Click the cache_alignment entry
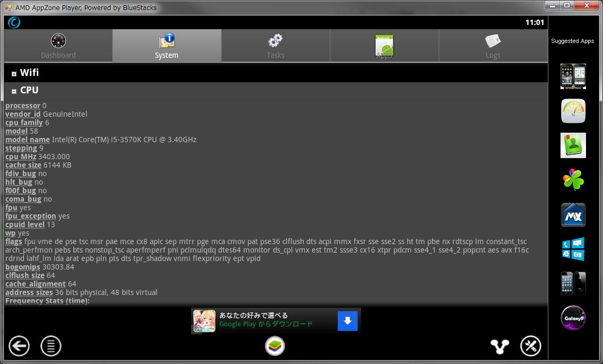 pos(41,284)
